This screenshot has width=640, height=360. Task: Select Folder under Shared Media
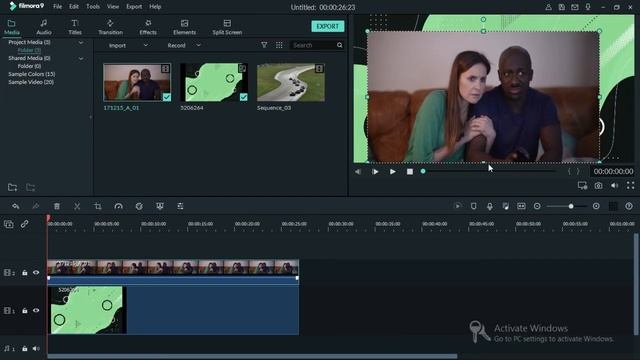coord(29,66)
